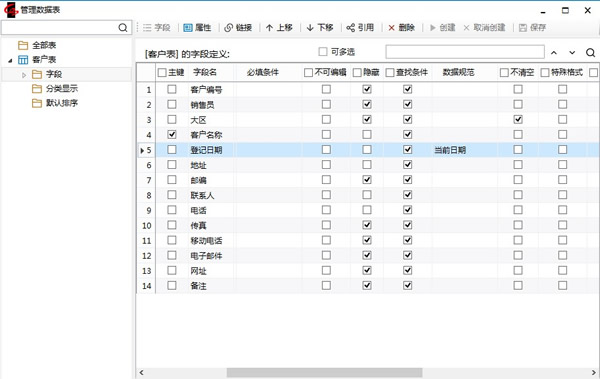
Task: Click the 链接 link toolbar icon
Action: [228, 28]
